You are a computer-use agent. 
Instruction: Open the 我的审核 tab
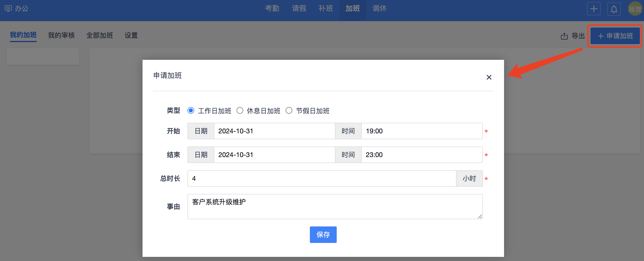pos(61,35)
